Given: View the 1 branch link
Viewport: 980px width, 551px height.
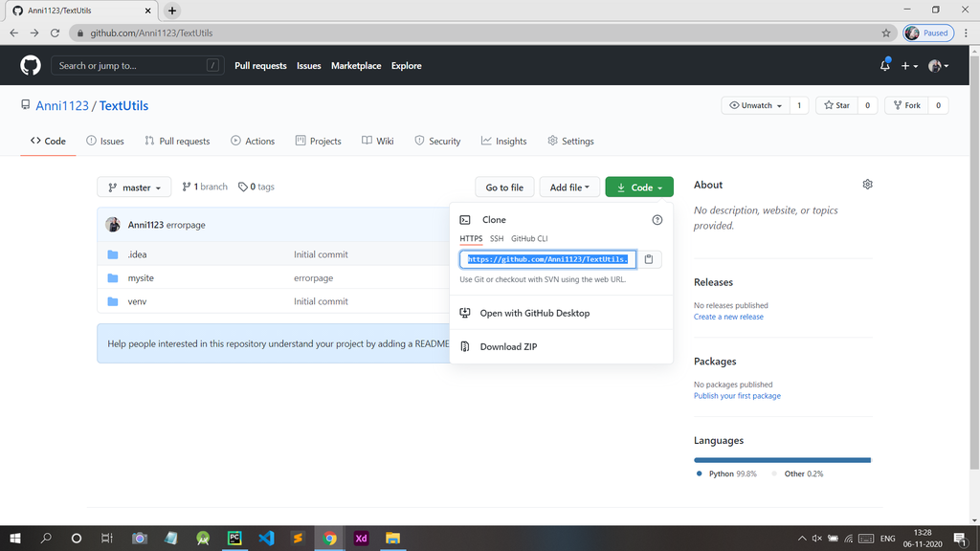Looking at the screenshot, I should [205, 187].
